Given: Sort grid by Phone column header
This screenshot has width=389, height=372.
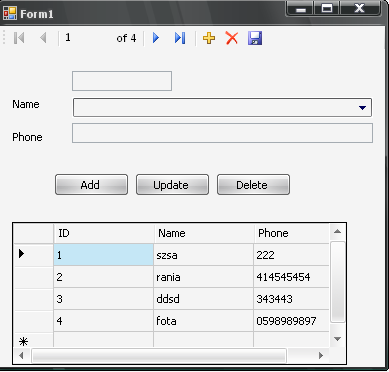Looking at the screenshot, I should pyautogui.click(x=291, y=233).
